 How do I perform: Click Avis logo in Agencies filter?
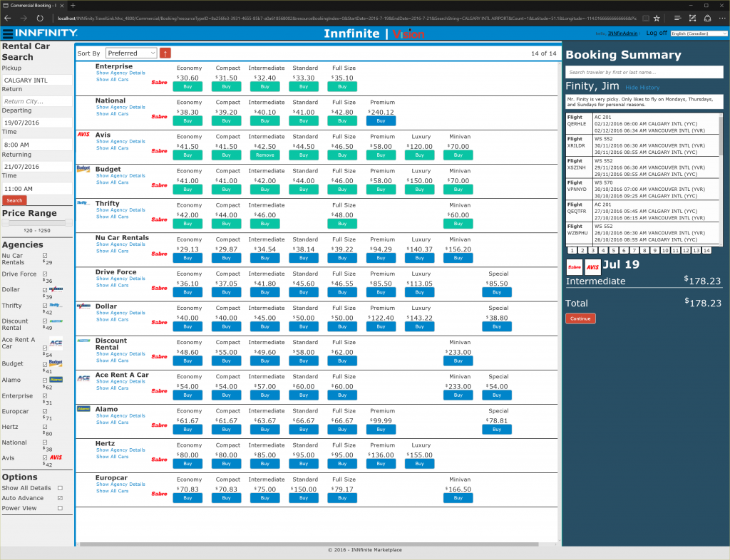[x=56, y=457]
